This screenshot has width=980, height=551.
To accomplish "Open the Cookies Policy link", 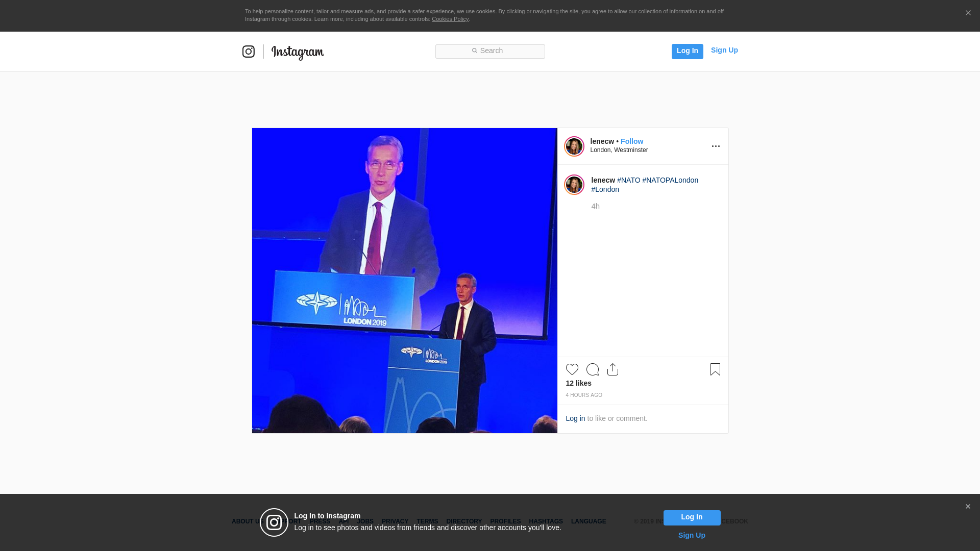I will click(x=450, y=19).
